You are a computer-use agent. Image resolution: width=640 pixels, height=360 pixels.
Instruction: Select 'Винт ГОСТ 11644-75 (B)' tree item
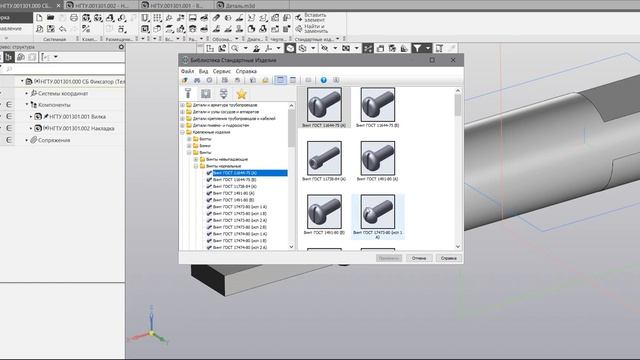click(x=234, y=180)
